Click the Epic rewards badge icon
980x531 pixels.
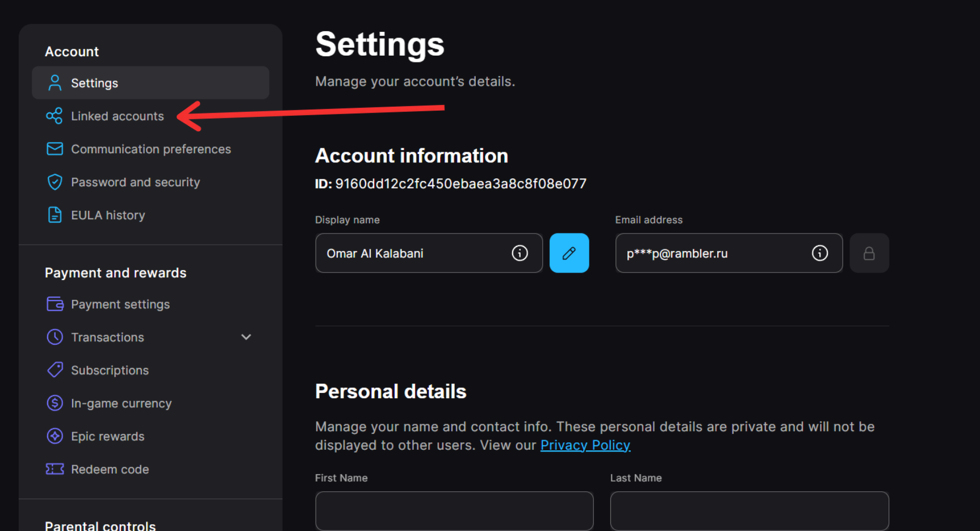[55, 436]
